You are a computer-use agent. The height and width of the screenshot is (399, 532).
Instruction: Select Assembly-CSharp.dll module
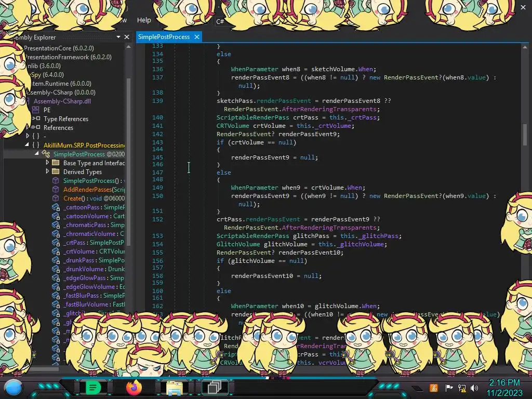(62, 101)
